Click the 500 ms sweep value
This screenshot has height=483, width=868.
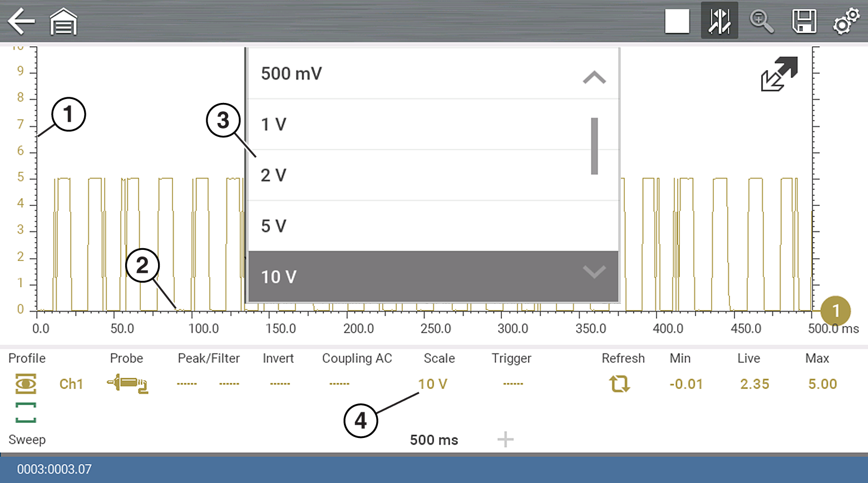[x=434, y=440]
